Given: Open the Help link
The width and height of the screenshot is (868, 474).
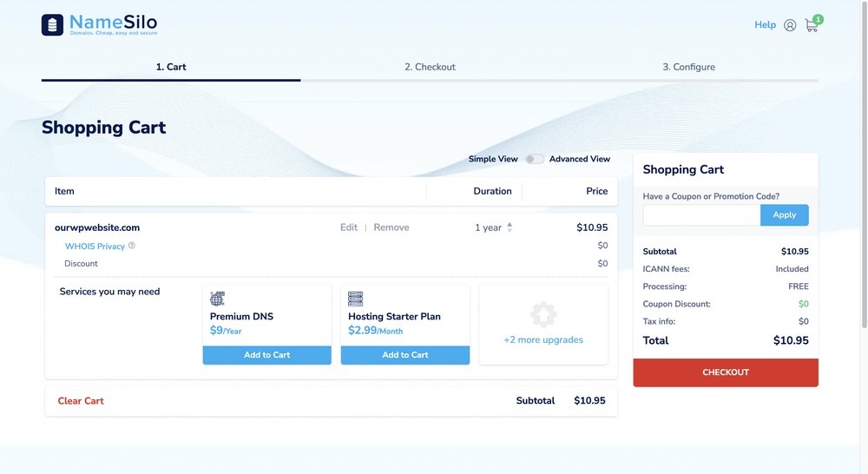Looking at the screenshot, I should pyautogui.click(x=765, y=25).
